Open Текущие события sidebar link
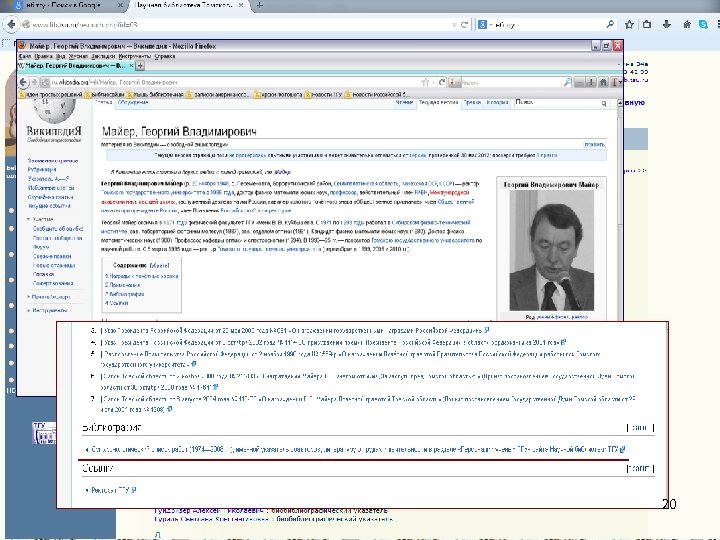The width and height of the screenshot is (720, 540). (49, 206)
